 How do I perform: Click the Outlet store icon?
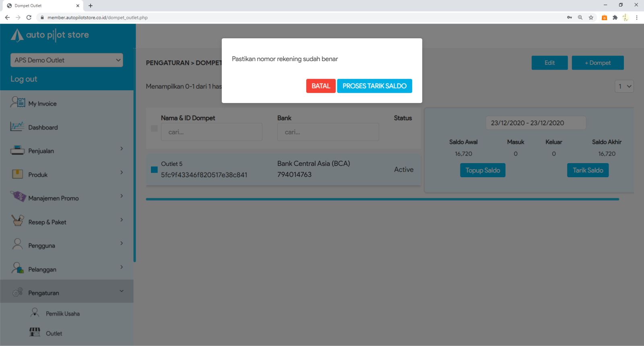[x=35, y=332]
